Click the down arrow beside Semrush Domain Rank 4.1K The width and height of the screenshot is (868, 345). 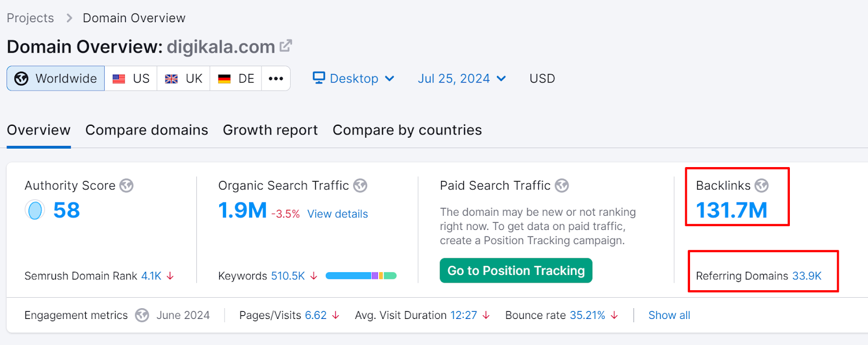coord(170,276)
